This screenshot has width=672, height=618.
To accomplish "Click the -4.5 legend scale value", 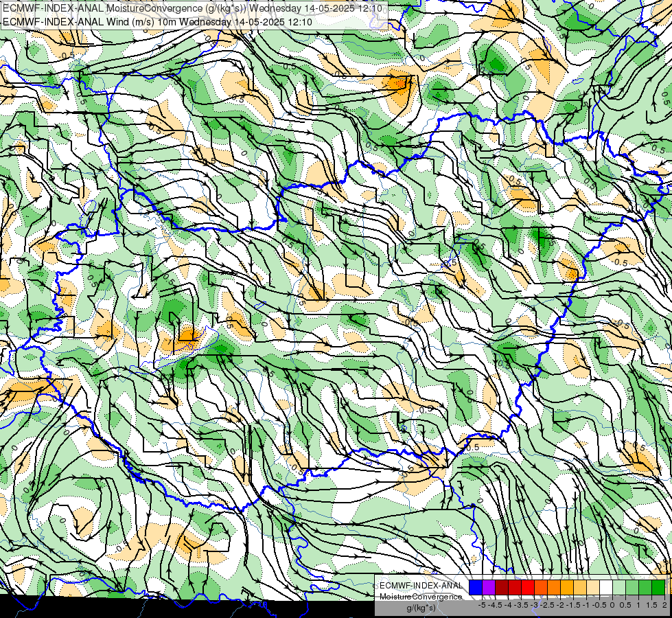I will click(496, 605).
